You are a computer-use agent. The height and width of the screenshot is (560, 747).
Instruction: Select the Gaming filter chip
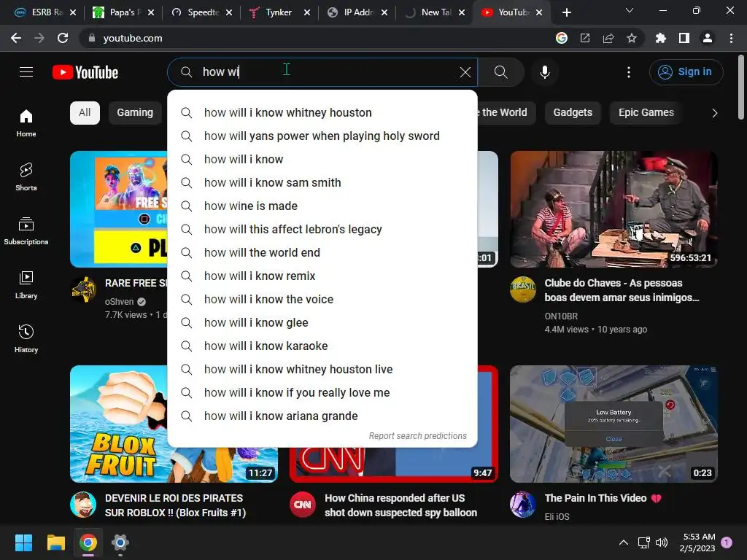click(135, 113)
